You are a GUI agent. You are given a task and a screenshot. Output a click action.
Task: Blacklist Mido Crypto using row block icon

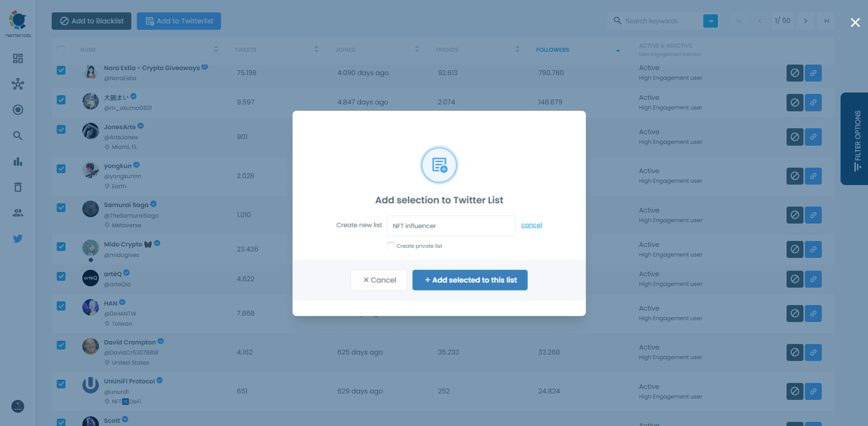pos(795,249)
